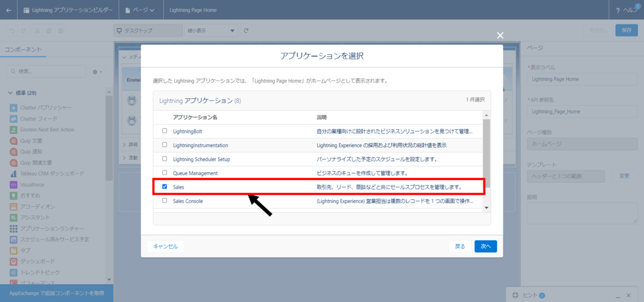The image size is (644, 302).
Task: Open the 縮小表示 zoom dropdown
Action: point(211,31)
